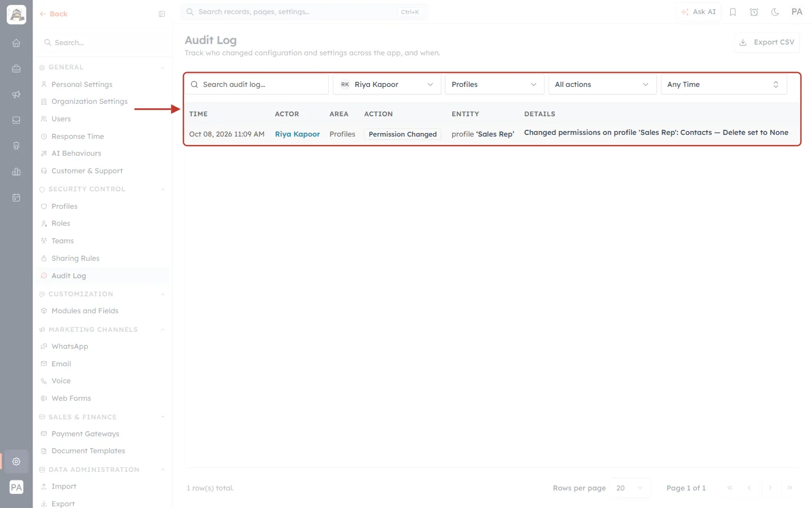Open the Riya Kapoor actor filter dropdown
The height and width of the screenshot is (508, 812).
387,85
